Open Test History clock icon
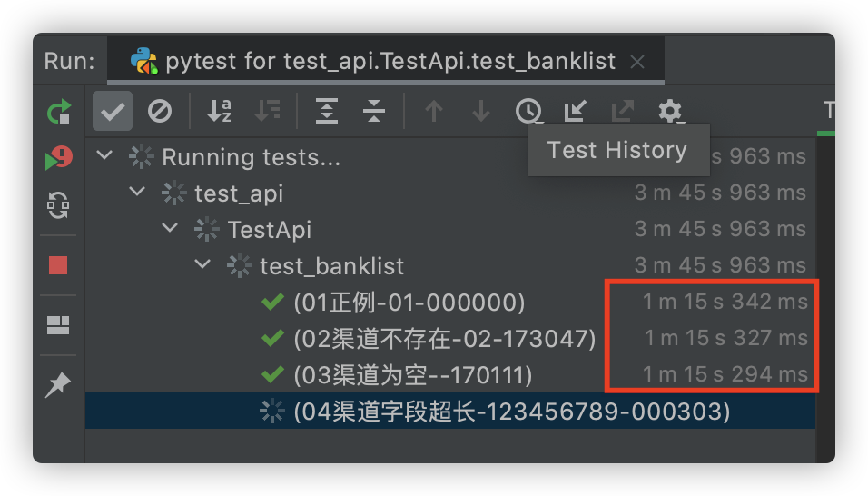This screenshot has width=868, height=496. (528, 111)
